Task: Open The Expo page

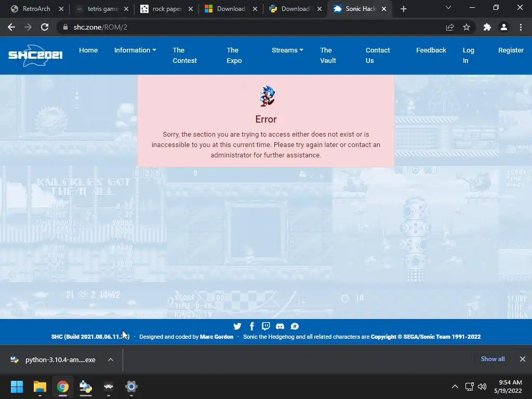Action: (234, 55)
